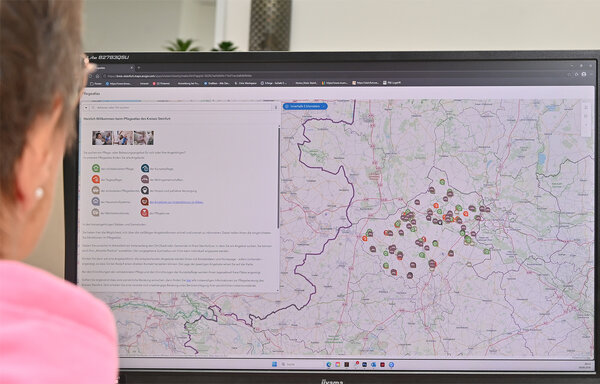Viewport: 600px width, 384px height.
Task: Select the northernmost green map marker
Action: pos(442,182)
